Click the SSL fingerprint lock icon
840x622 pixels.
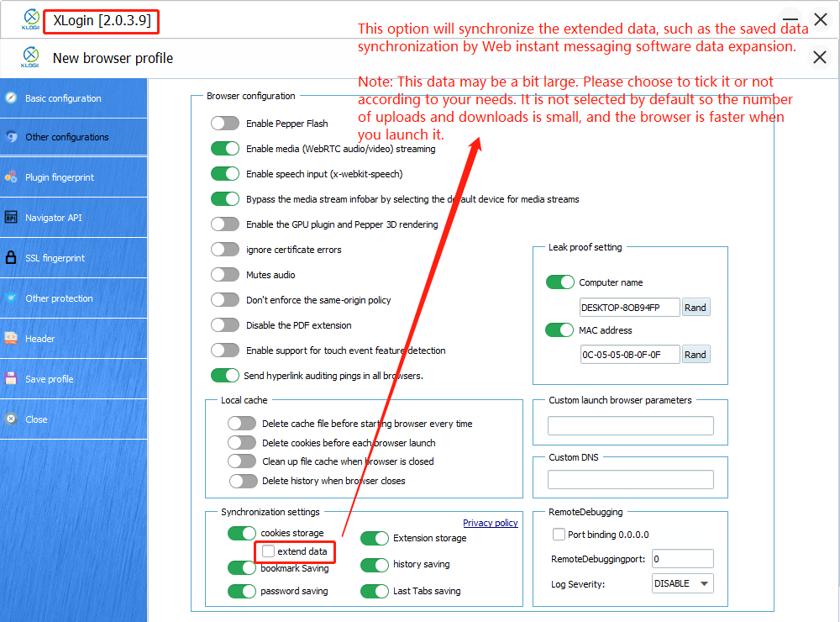click(11, 257)
